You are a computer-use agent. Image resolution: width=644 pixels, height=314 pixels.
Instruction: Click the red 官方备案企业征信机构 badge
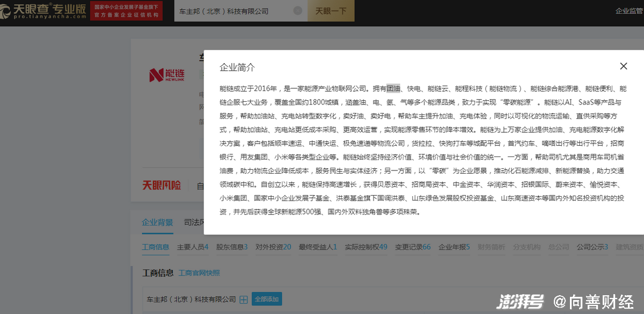coord(127,11)
